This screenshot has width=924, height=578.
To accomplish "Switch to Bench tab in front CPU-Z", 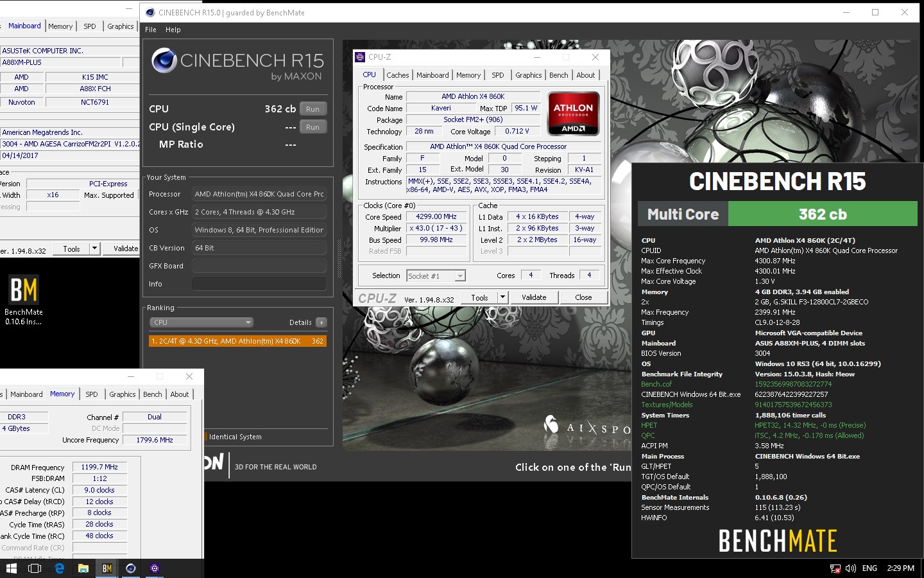I will tap(558, 75).
